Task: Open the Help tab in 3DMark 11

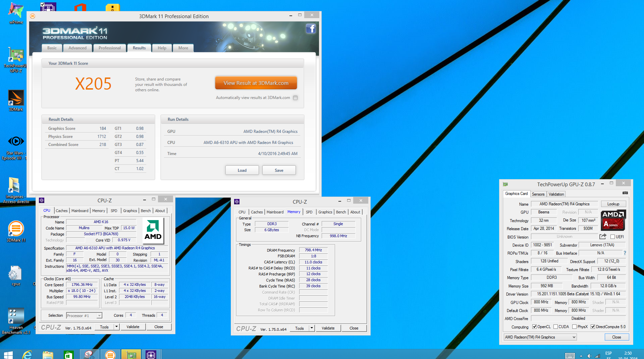Action: (162, 48)
